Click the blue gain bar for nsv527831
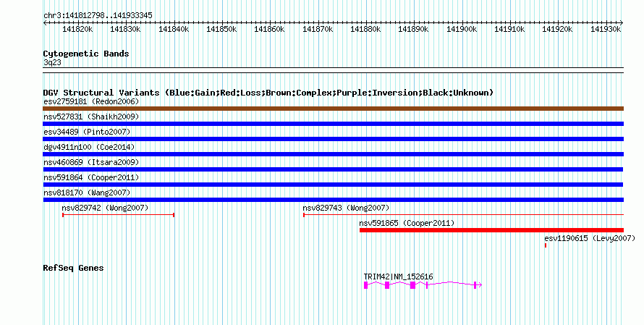Viewport: 644px width, 325px height. (x=333, y=124)
